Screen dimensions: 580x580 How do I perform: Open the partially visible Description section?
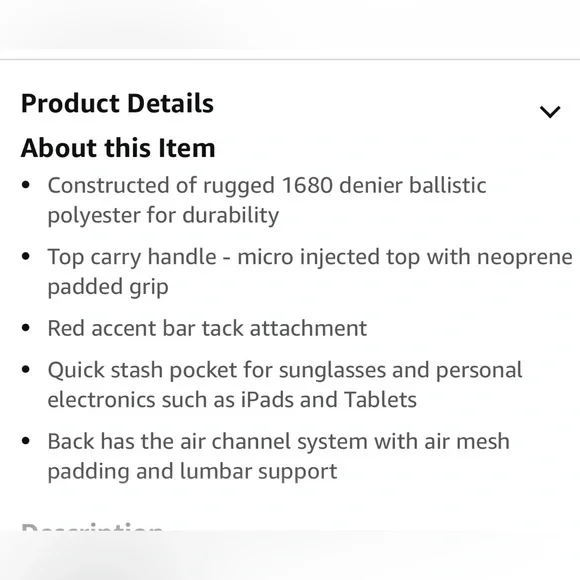click(x=92, y=526)
